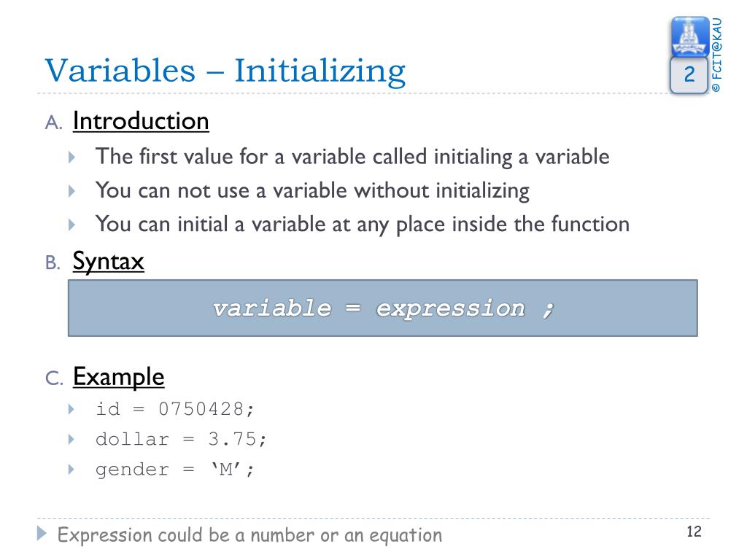
Task: Click the vertical © FCIT@KAU copyright text
Action: 717,55
